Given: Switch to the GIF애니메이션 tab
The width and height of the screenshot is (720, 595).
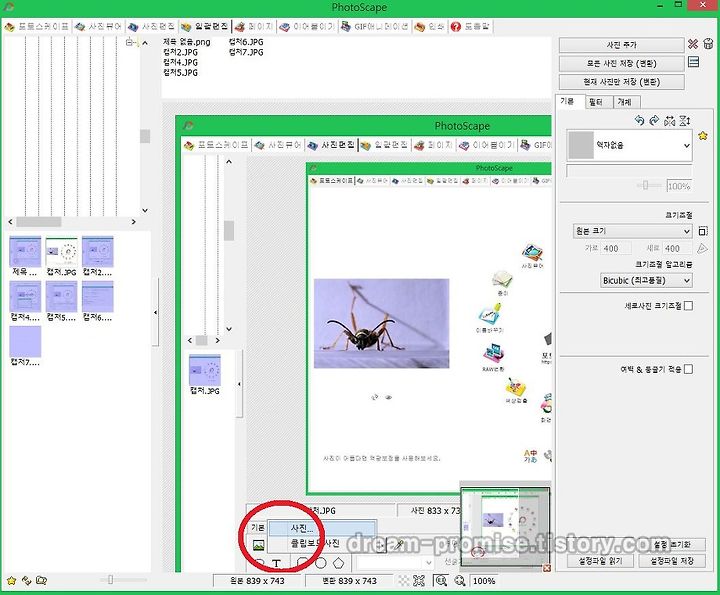Looking at the screenshot, I should click(x=375, y=27).
